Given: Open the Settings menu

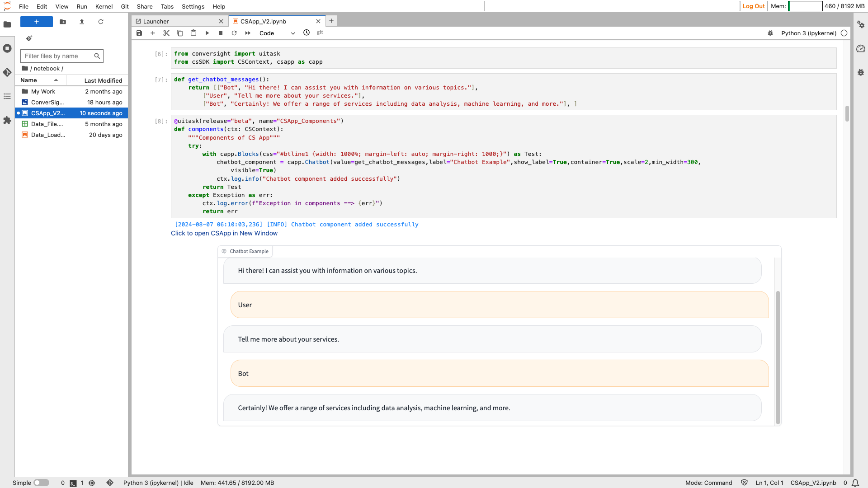Looking at the screenshot, I should (193, 6).
